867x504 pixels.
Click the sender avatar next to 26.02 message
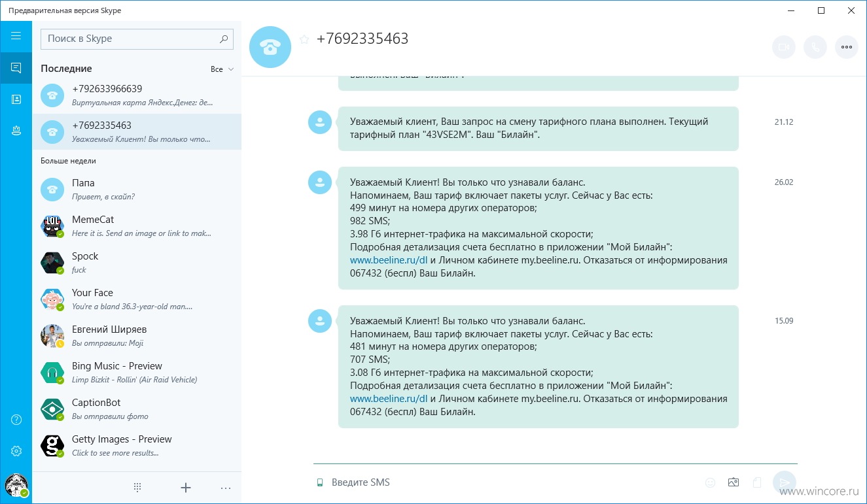[x=320, y=182]
